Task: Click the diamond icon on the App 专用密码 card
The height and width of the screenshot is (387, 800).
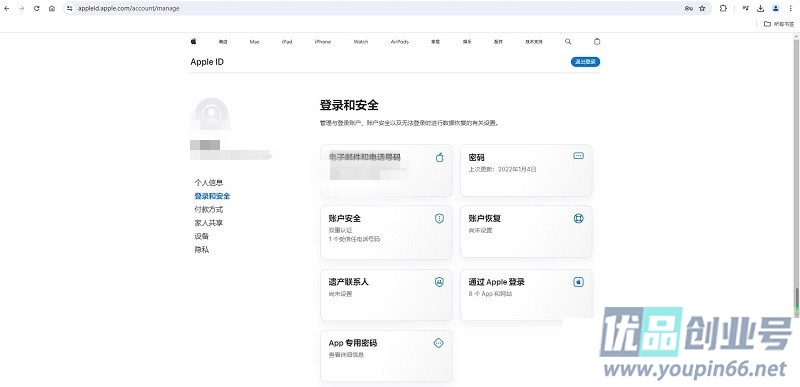Action: coord(439,343)
